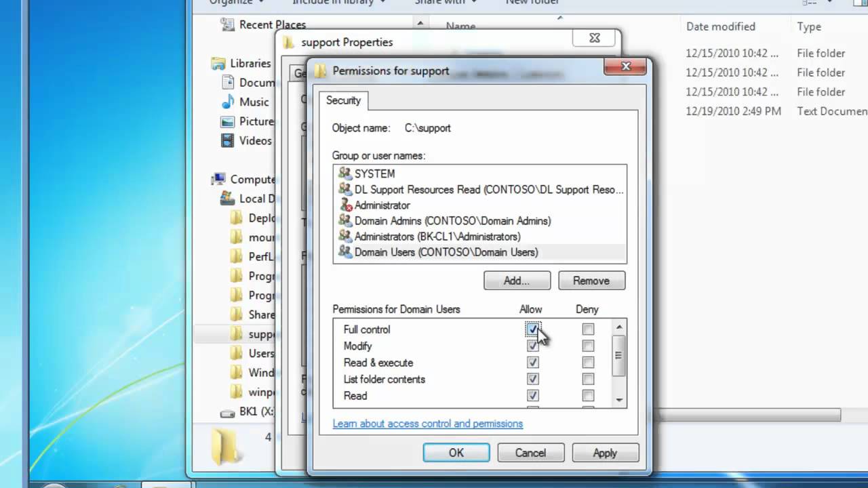Uncheck Allow for Full control
868x488 pixels.
click(533, 329)
